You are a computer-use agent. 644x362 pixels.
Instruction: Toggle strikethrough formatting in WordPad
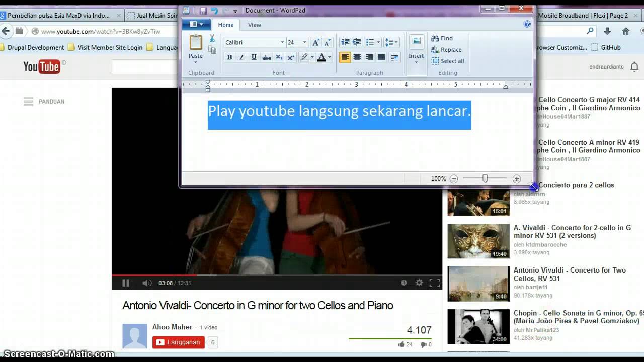coord(266,57)
